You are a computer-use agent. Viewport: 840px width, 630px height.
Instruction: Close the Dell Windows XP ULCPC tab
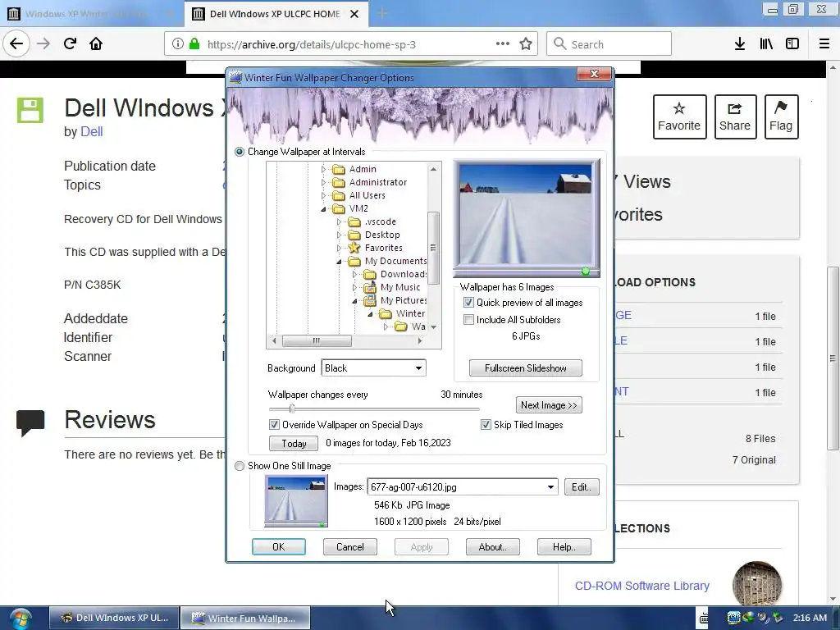pyautogui.click(x=354, y=14)
